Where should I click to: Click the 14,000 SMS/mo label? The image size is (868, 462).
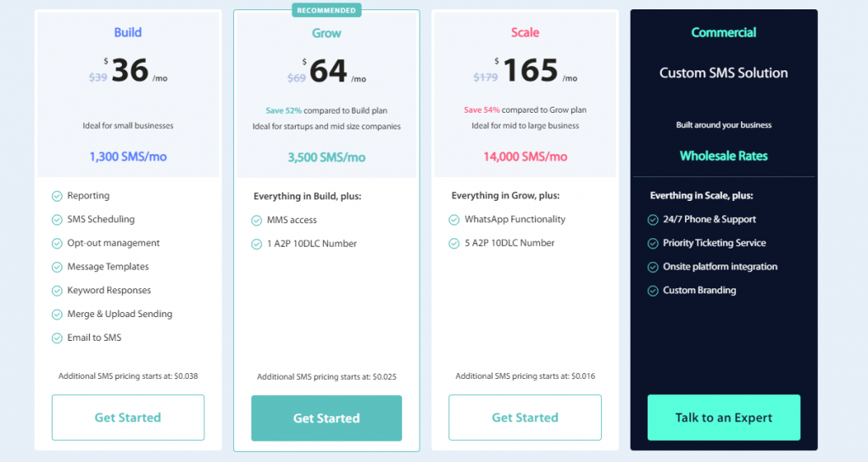(x=525, y=157)
